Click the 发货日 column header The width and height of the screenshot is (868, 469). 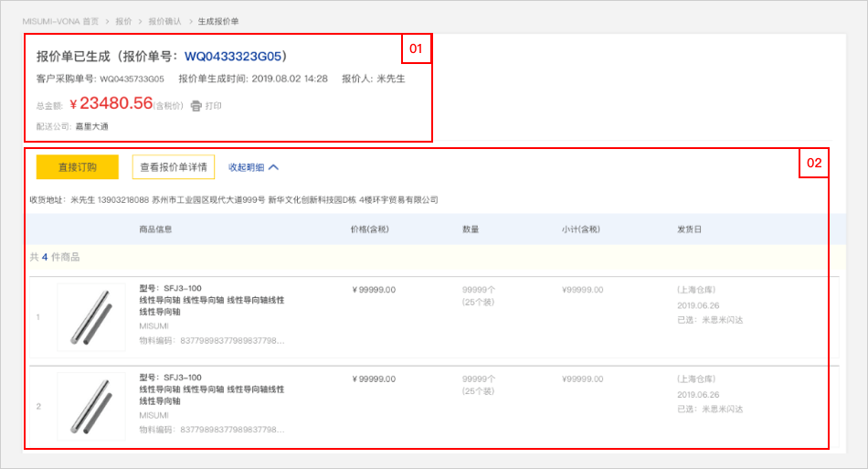pyautogui.click(x=690, y=229)
